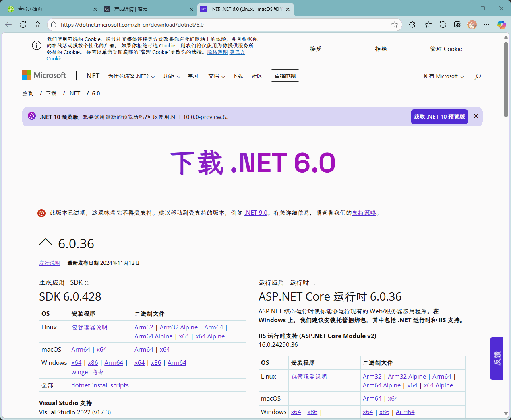
Task: Expand the 功能 dropdown menu
Action: coord(172,76)
